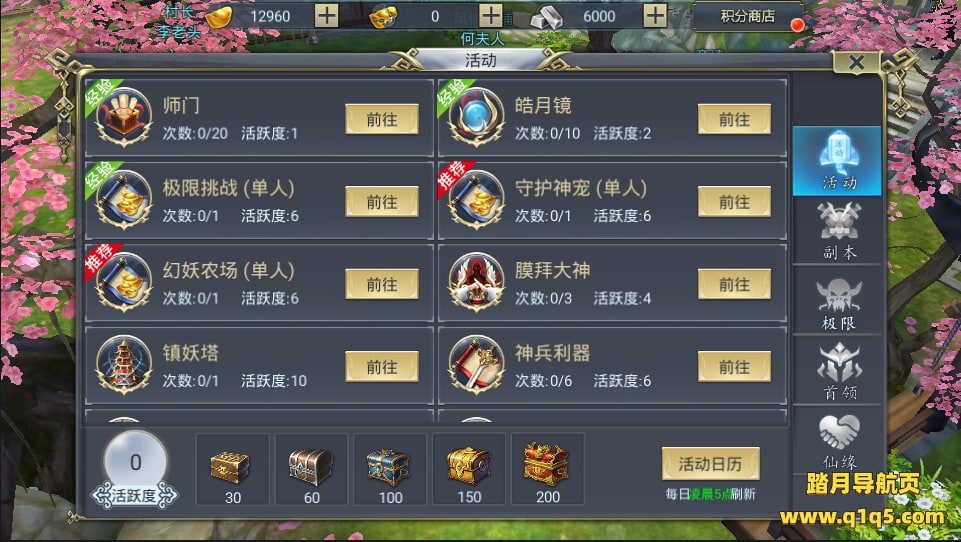Open the 150 activity golden chest
Screen dimensions: 961x542
pyautogui.click(x=469, y=469)
